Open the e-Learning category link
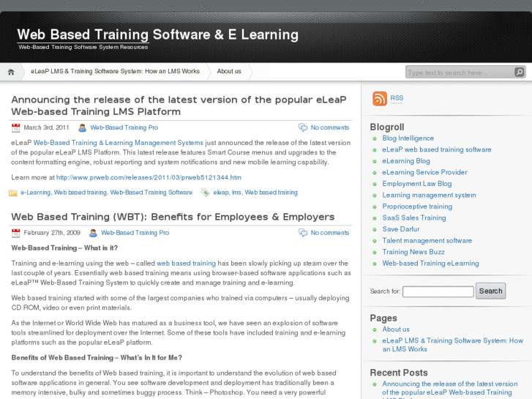532x399 pixels. tap(36, 193)
